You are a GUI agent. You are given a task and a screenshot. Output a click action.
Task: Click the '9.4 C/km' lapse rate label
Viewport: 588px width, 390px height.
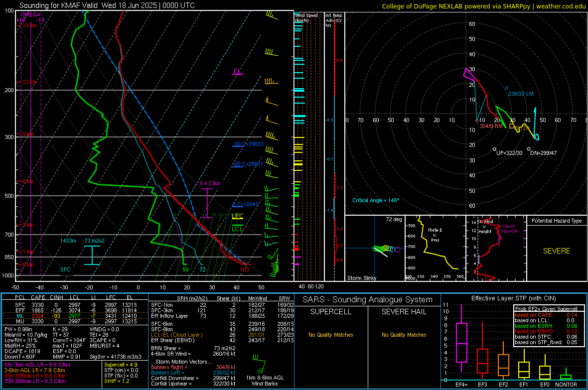click(210, 183)
